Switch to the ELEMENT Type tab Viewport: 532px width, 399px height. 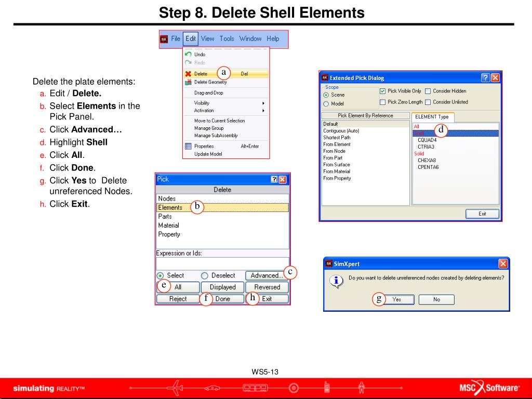(x=432, y=117)
